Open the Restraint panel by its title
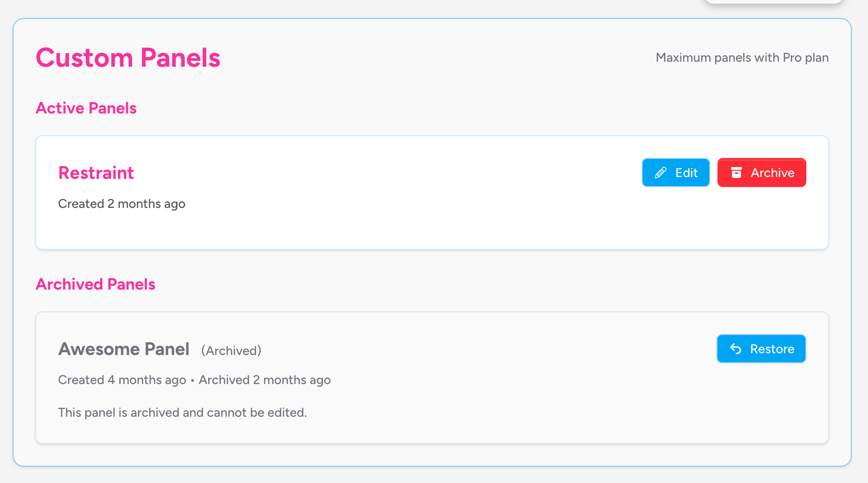The width and height of the screenshot is (868, 483). [x=96, y=172]
